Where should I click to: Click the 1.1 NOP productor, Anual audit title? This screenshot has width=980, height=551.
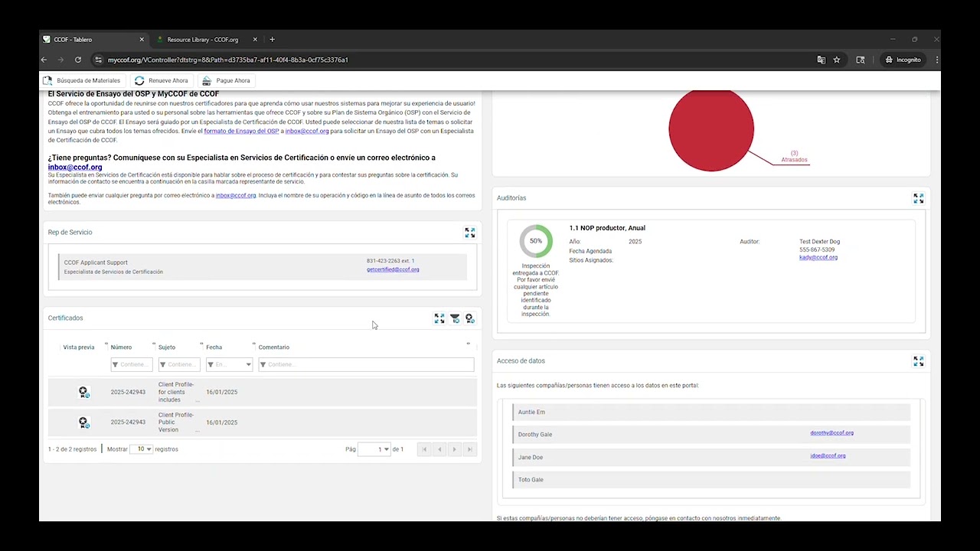tap(607, 228)
